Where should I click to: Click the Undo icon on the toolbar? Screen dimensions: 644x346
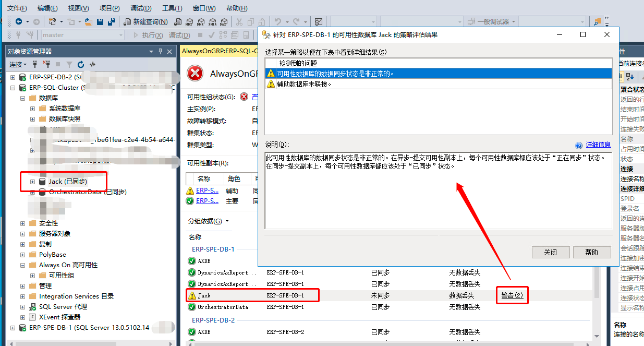tap(279, 22)
